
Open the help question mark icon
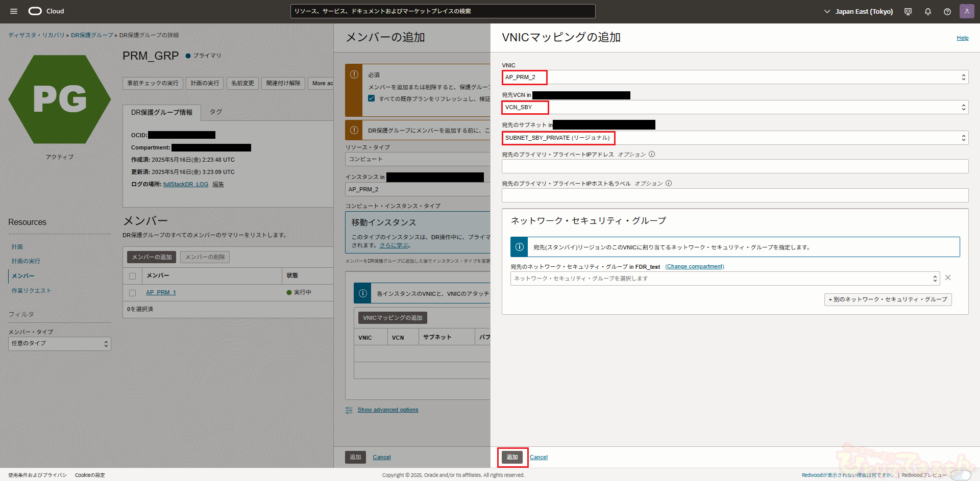(947, 12)
